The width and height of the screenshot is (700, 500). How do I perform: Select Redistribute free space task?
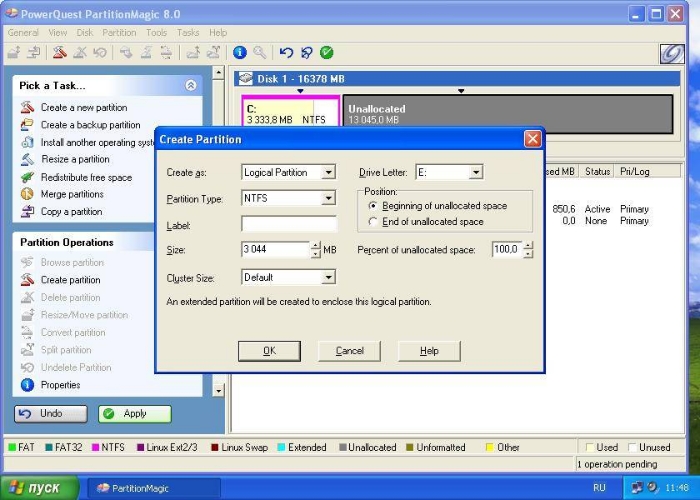pos(85,177)
